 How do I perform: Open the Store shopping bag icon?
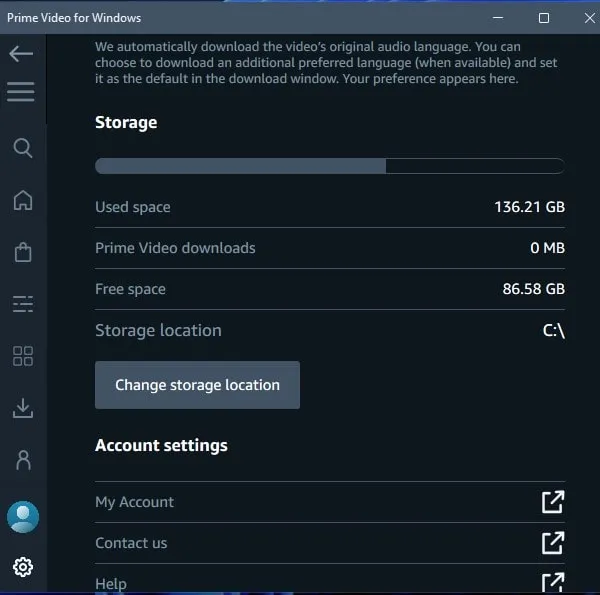[23, 252]
